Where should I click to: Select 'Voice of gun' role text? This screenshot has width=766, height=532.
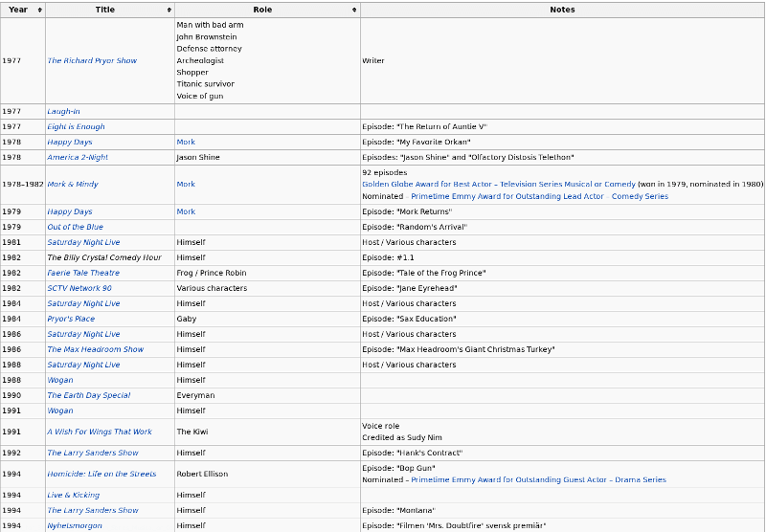[x=200, y=96]
